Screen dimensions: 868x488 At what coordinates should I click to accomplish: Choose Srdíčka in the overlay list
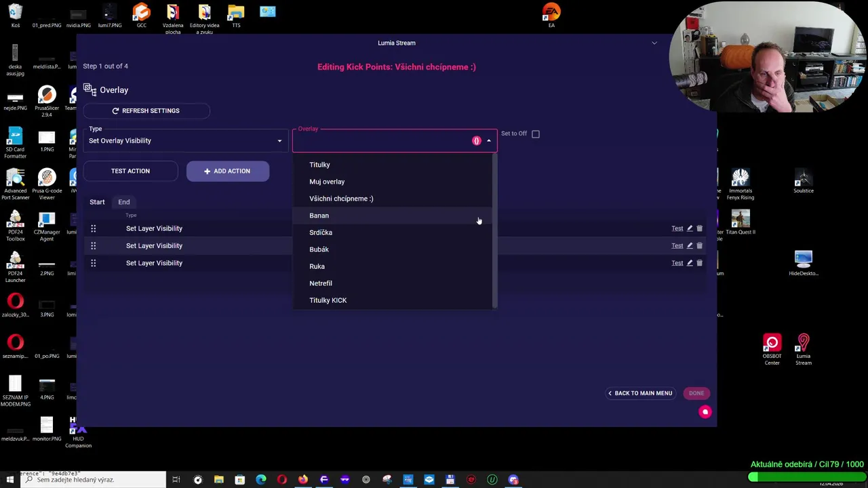394,232
